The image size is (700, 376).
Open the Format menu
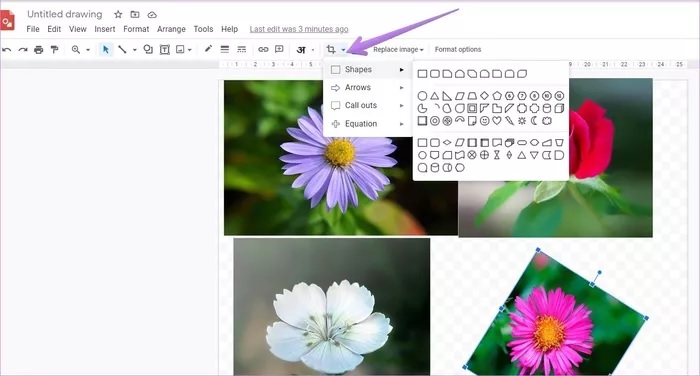click(136, 29)
